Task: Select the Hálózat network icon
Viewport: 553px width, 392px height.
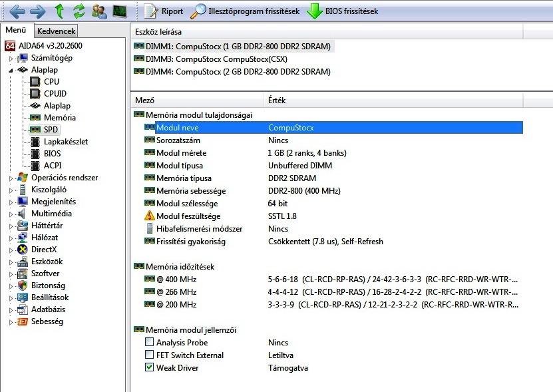Action: 23,238
